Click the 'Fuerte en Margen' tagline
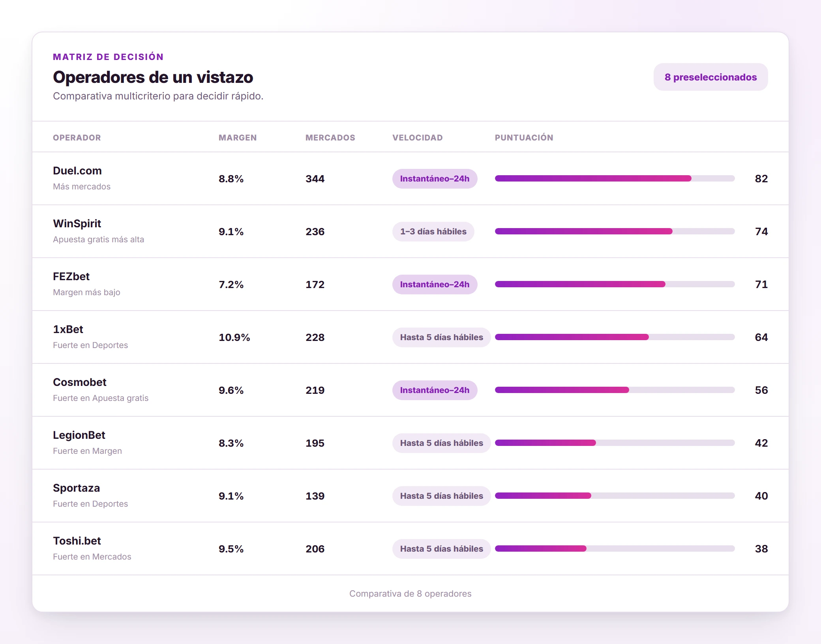The width and height of the screenshot is (821, 644). click(87, 451)
